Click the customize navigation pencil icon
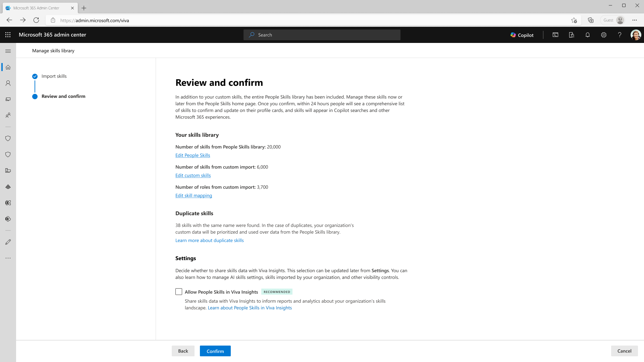 8,242
